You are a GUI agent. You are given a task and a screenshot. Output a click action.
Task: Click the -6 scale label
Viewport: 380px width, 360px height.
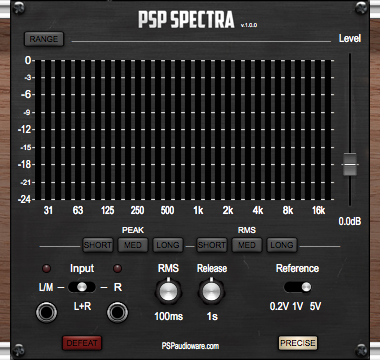click(26, 95)
